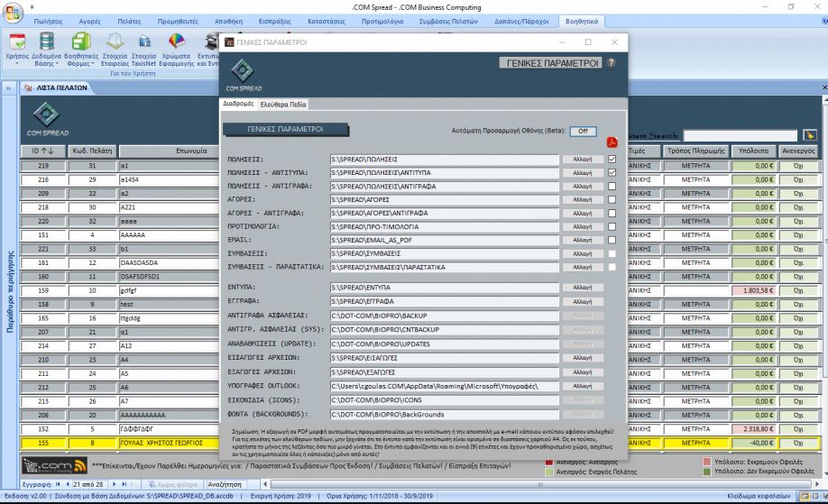Select the Διαδρομές tab
This screenshot has height=504, width=828.
coord(238,104)
